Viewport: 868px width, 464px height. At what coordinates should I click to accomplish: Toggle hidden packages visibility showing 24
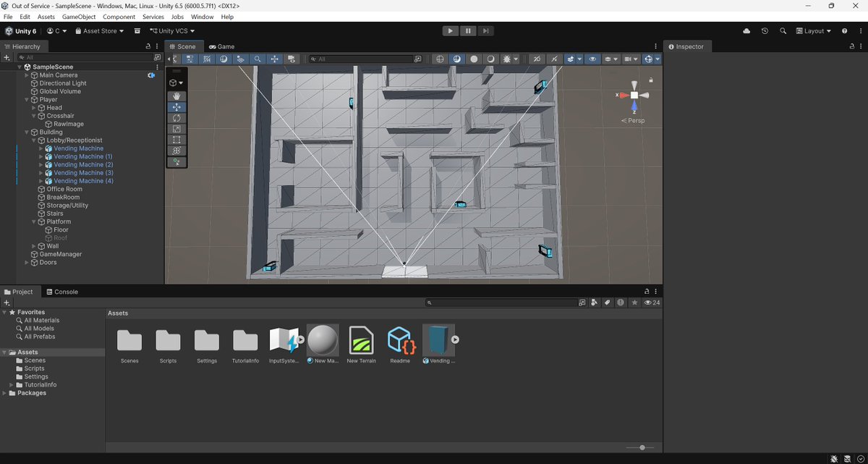coord(652,303)
